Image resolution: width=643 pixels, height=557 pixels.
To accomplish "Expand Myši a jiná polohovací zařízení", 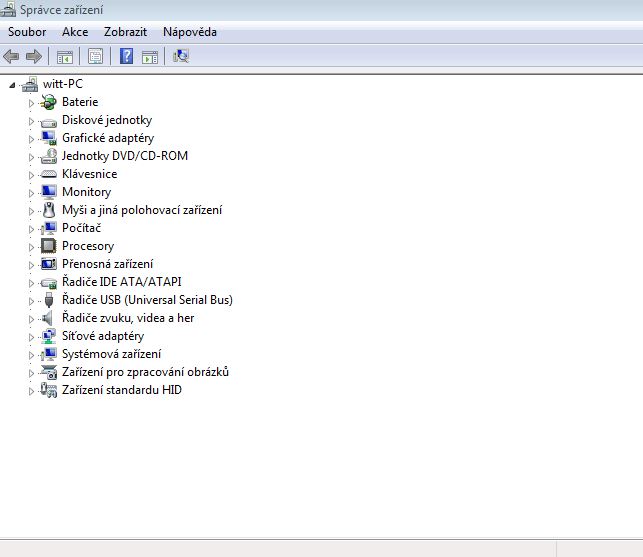I will 31,211.
